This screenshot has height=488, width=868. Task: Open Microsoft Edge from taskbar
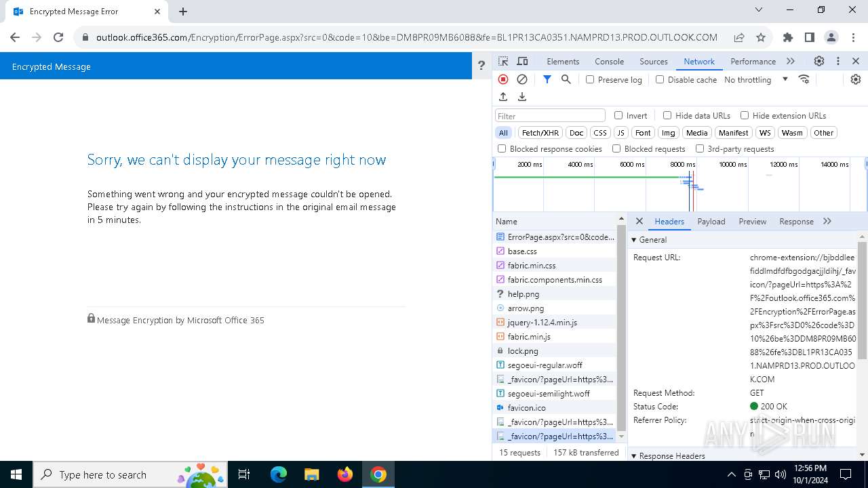click(x=279, y=474)
